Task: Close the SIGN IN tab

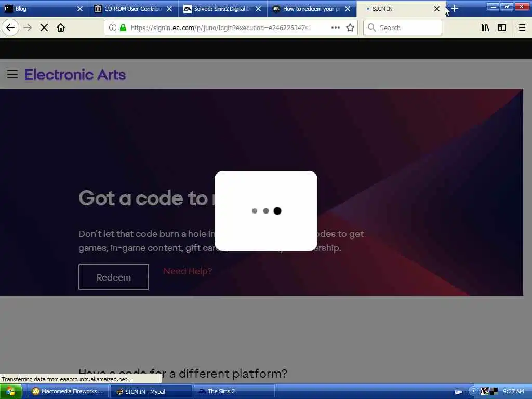Action: (x=436, y=9)
